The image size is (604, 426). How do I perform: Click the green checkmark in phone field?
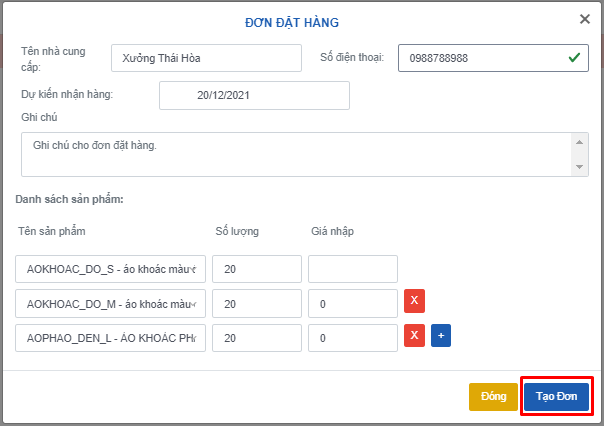[x=574, y=58]
